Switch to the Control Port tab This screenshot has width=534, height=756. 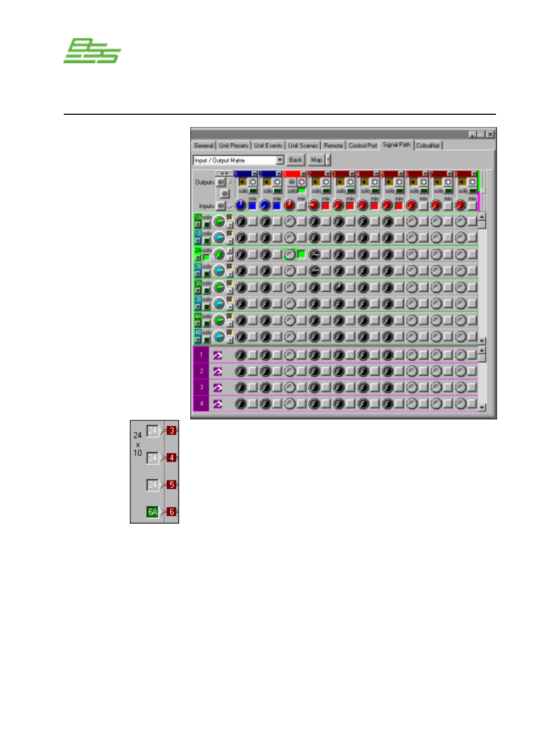coord(363,146)
